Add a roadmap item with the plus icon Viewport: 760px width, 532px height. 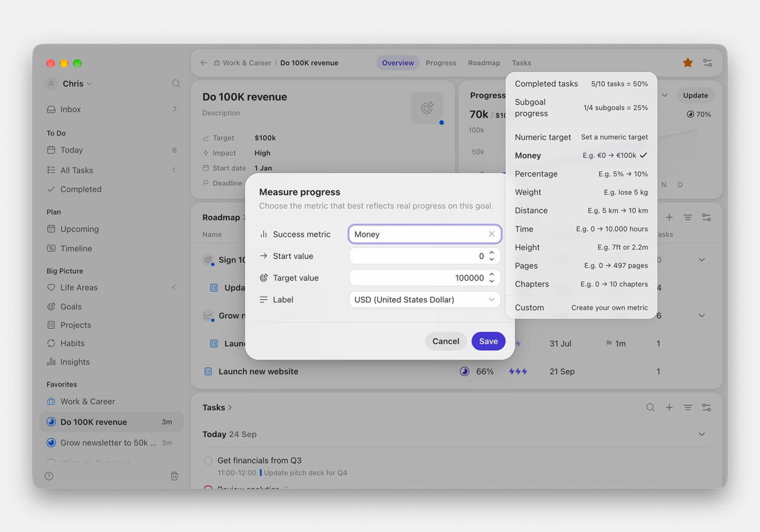[669, 218]
